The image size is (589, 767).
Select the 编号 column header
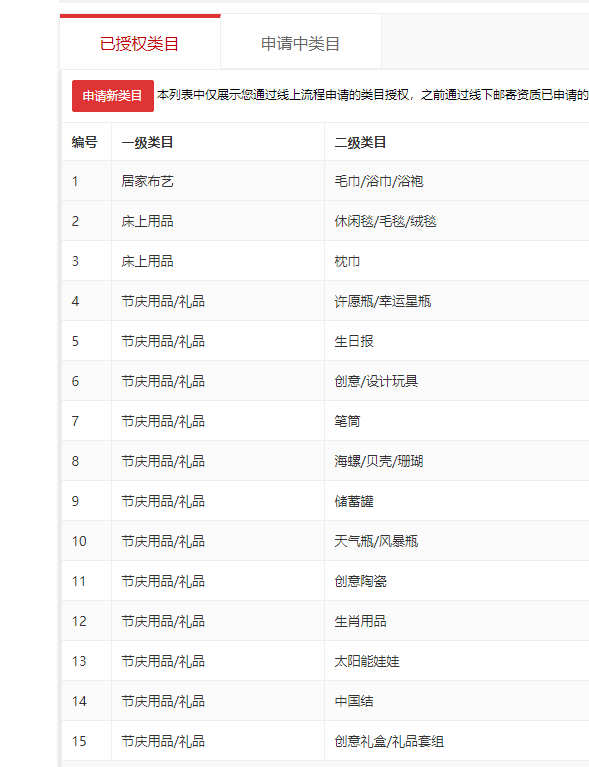(85, 142)
